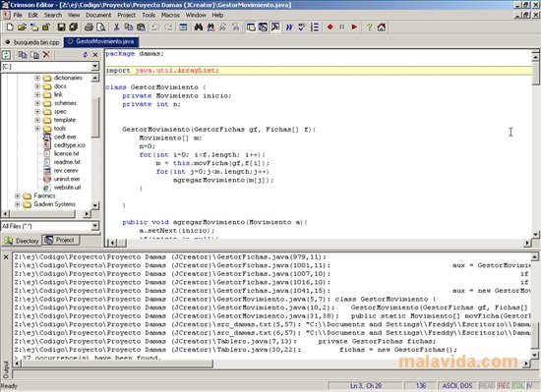
Task: Click the Cut scissors icon
Action: 117,27
